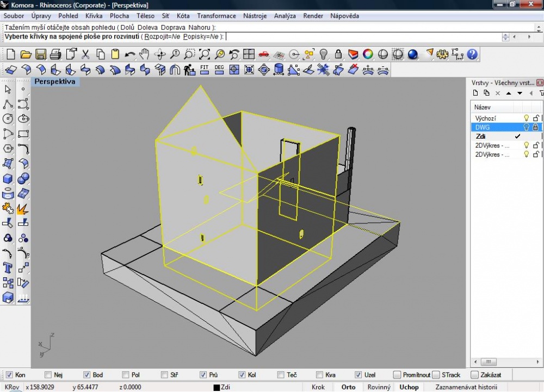The height and width of the screenshot is (392, 544).
Task: Choose the blue Box solid tool
Action: pyautogui.click(x=8, y=179)
